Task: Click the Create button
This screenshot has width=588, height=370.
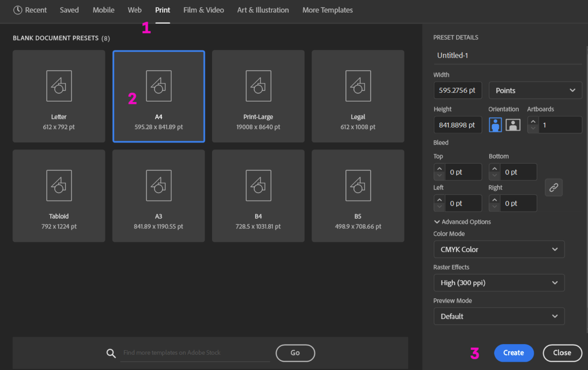Action: coord(514,353)
